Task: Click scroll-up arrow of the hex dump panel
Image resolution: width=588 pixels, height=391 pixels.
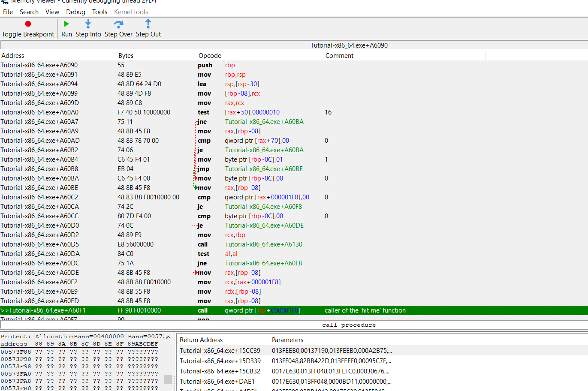Action: pyautogui.click(x=169, y=337)
